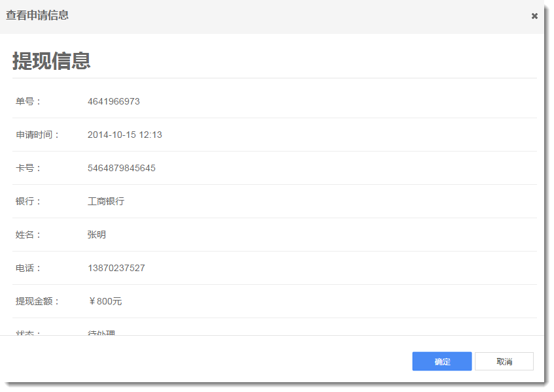Select the order number 4641966973
Screen dimensions: 554x392
(x=114, y=101)
